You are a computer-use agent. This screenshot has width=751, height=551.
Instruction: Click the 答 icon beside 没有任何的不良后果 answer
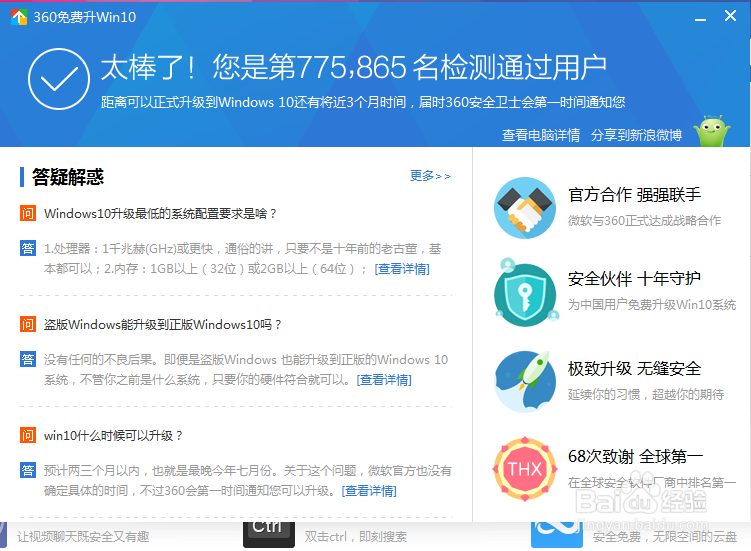[x=28, y=359]
